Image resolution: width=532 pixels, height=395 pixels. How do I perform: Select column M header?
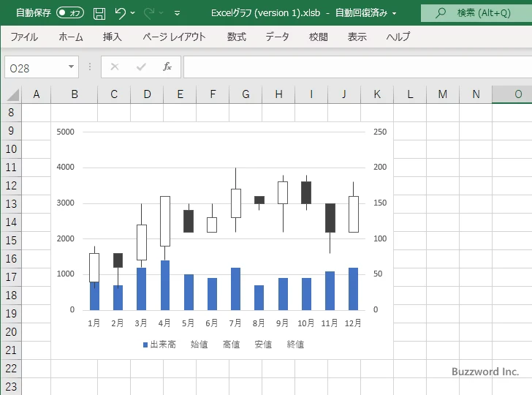pyautogui.click(x=443, y=94)
